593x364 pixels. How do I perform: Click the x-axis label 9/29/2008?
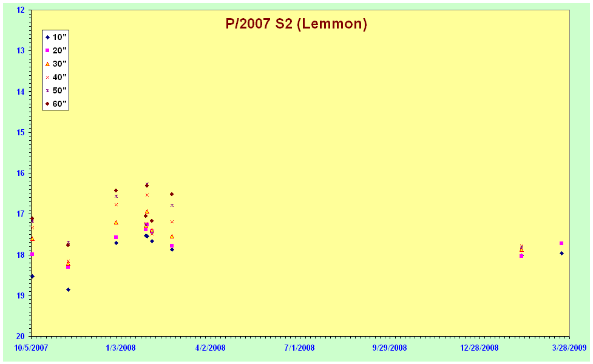coord(390,348)
